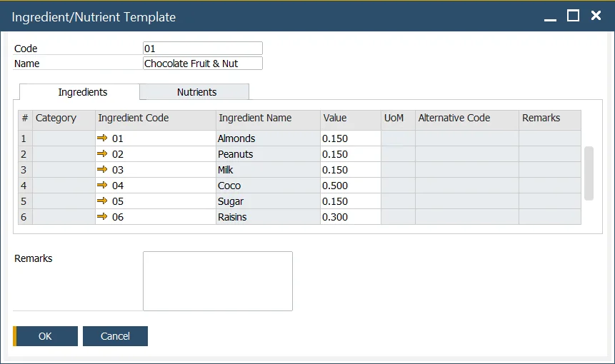Screen dimensions: 615x364
Task: Click inside the Remarks text box
Action: [x=217, y=280]
